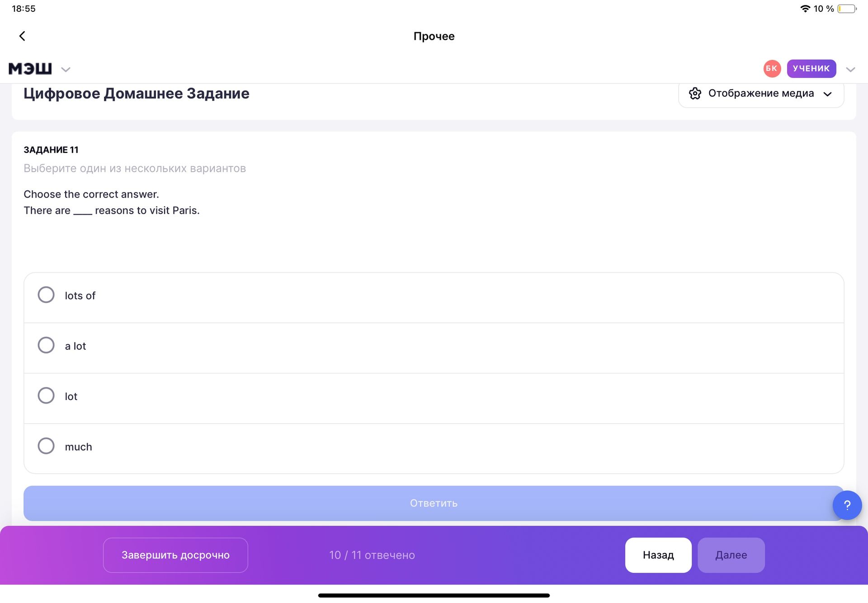Click the УЧЕНИК role badge
The image size is (868, 603).
(811, 69)
